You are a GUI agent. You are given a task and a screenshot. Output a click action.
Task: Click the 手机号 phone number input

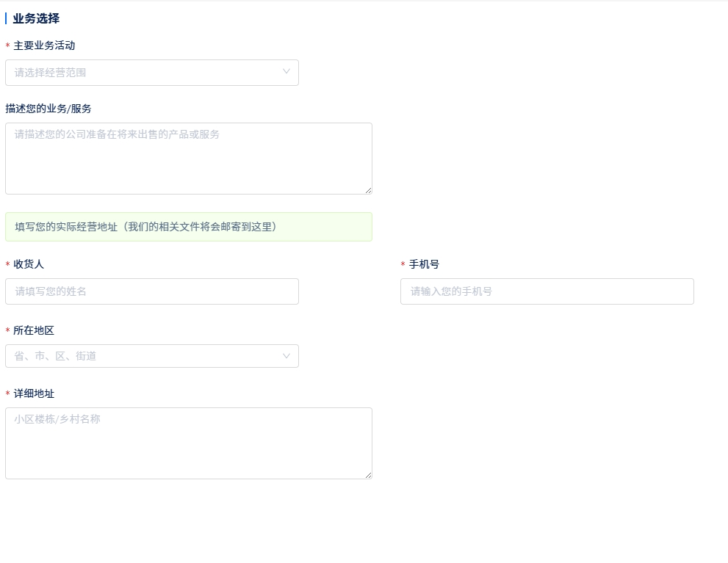click(x=547, y=291)
